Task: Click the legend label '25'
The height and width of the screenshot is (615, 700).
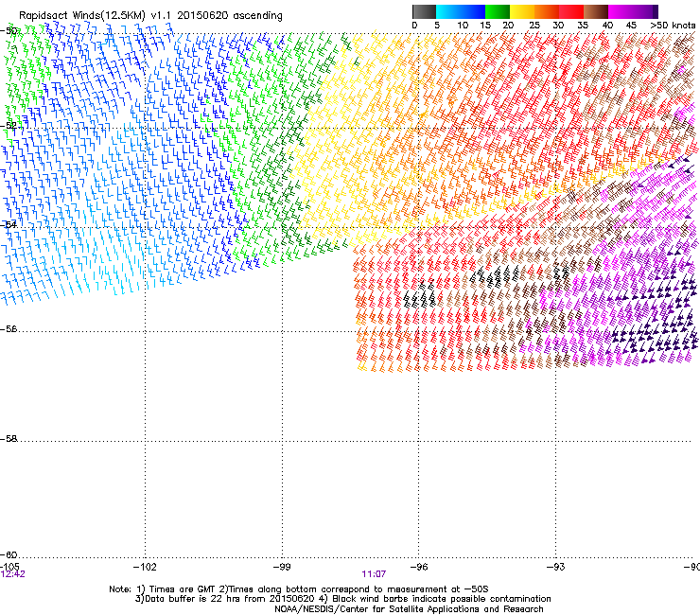Action: [534, 26]
